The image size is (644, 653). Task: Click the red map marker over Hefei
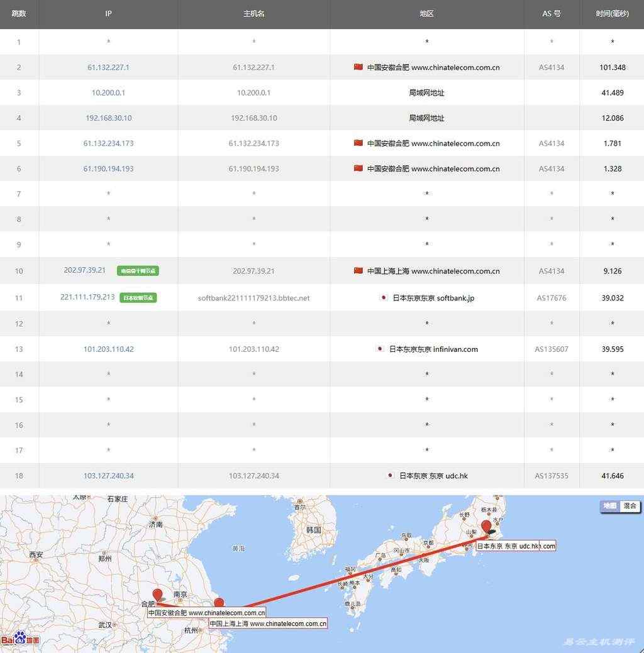coord(157,595)
